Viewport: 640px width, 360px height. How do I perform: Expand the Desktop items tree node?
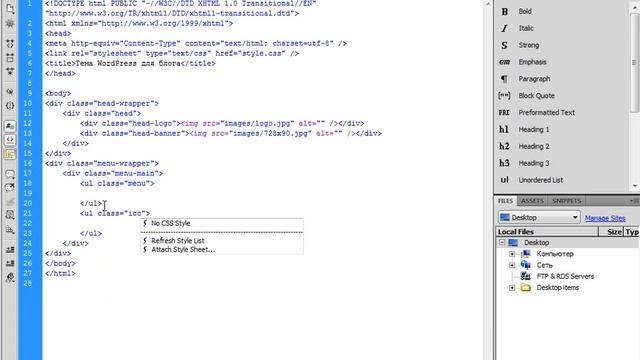pos(512,288)
